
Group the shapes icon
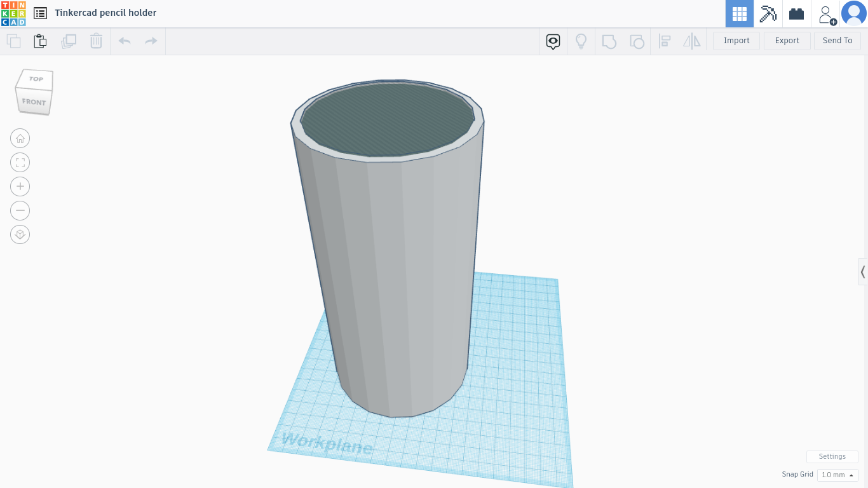click(609, 42)
